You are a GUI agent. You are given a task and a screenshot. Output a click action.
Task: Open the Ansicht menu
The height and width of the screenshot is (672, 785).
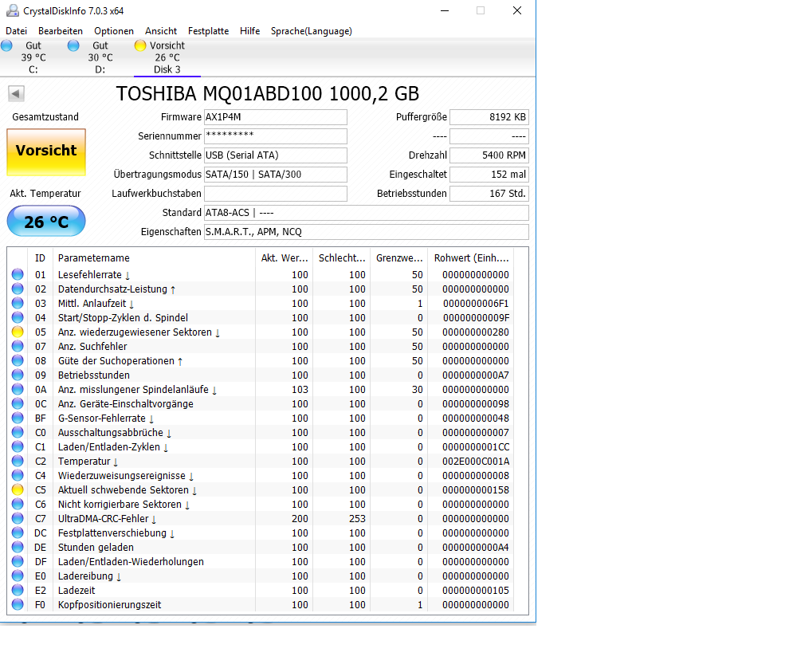point(161,31)
